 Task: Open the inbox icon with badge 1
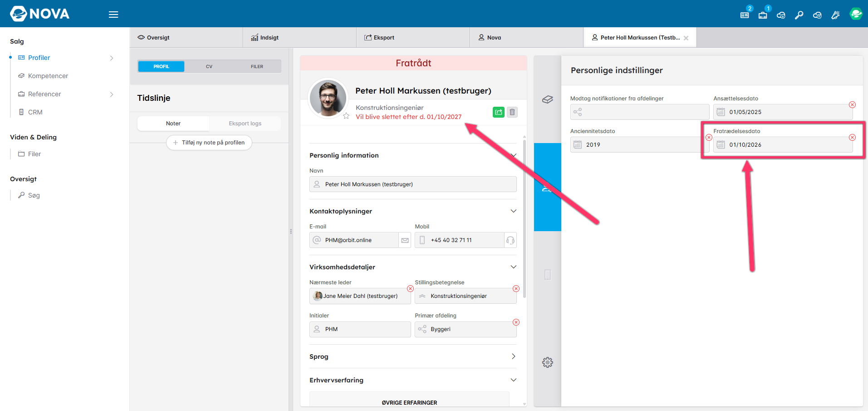tap(763, 15)
